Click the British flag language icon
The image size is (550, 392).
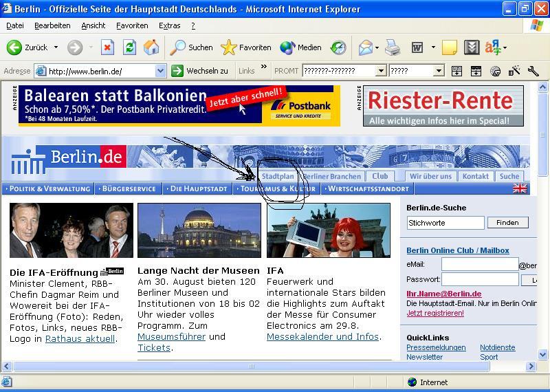pyautogui.click(x=520, y=188)
